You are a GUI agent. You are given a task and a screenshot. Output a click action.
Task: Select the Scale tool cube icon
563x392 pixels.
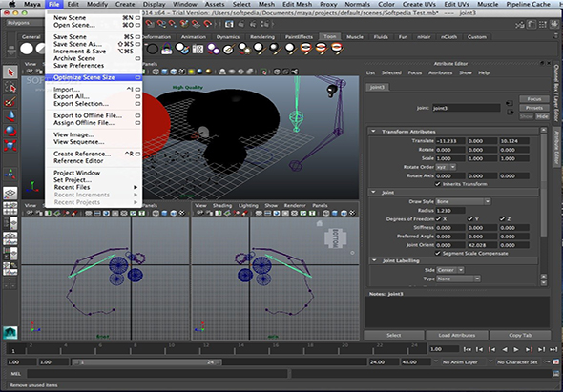(x=10, y=146)
